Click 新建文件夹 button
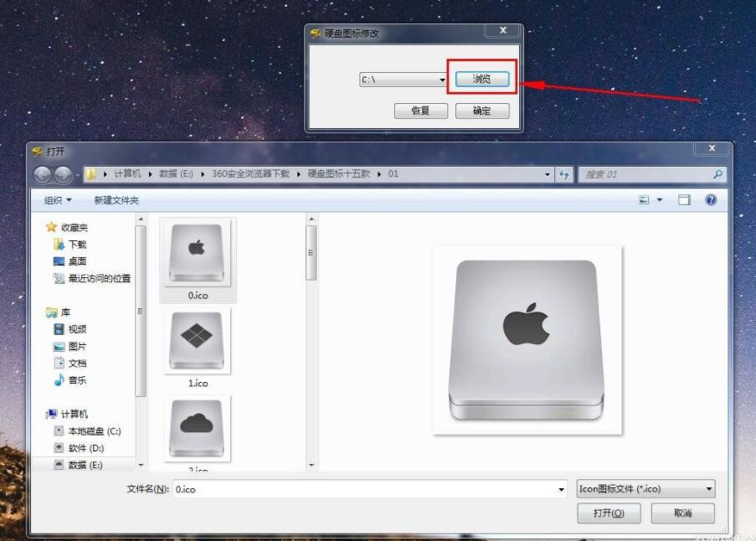This screenshot has height=541, width=756. click(x=116, y=200)
